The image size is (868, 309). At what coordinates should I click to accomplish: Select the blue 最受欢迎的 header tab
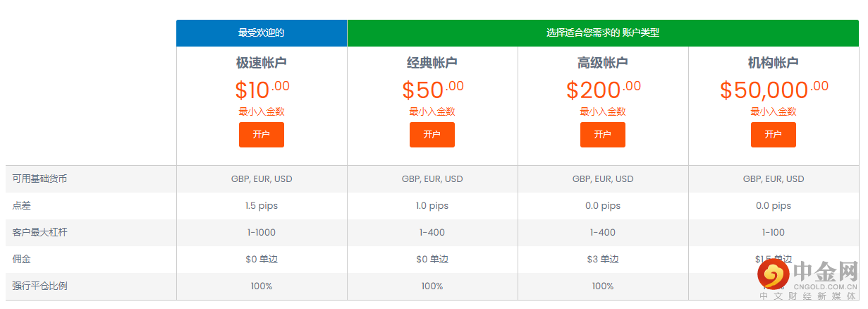(262, 32)
